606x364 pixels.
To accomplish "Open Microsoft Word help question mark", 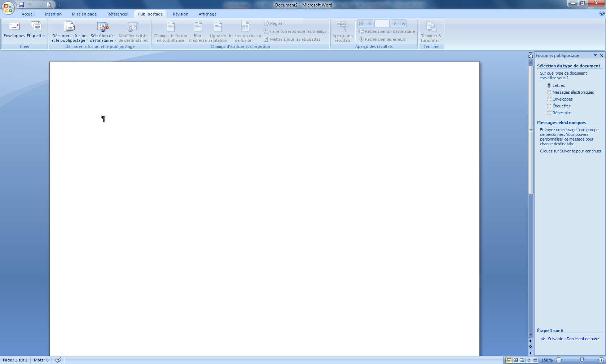I will [602, 14].
